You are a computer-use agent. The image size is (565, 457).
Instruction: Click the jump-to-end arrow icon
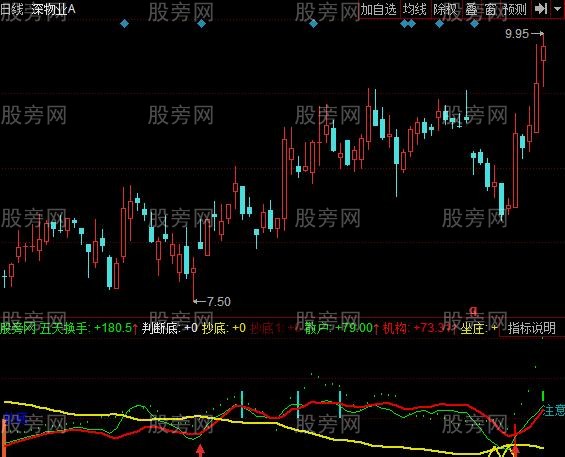[x=541, y=9]
